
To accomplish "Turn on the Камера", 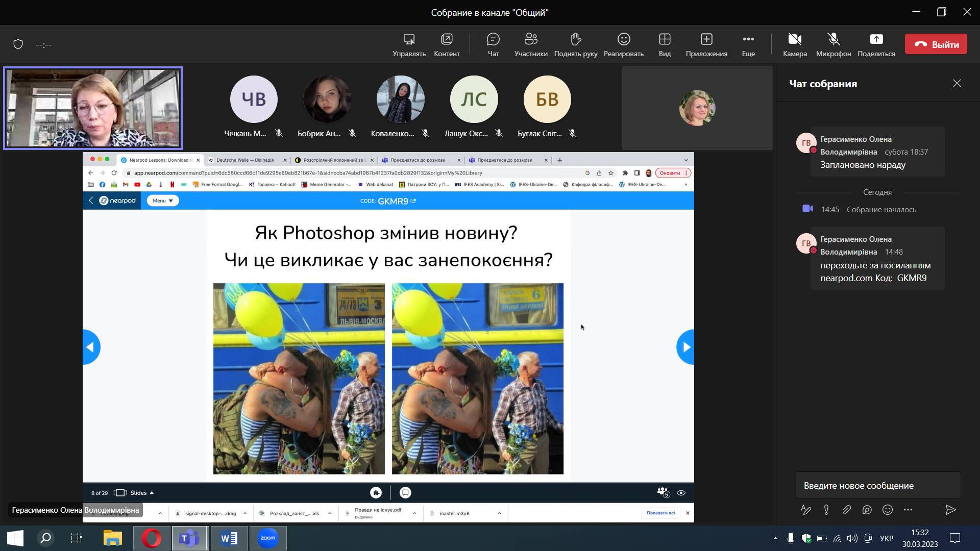I will coord(795,45).
